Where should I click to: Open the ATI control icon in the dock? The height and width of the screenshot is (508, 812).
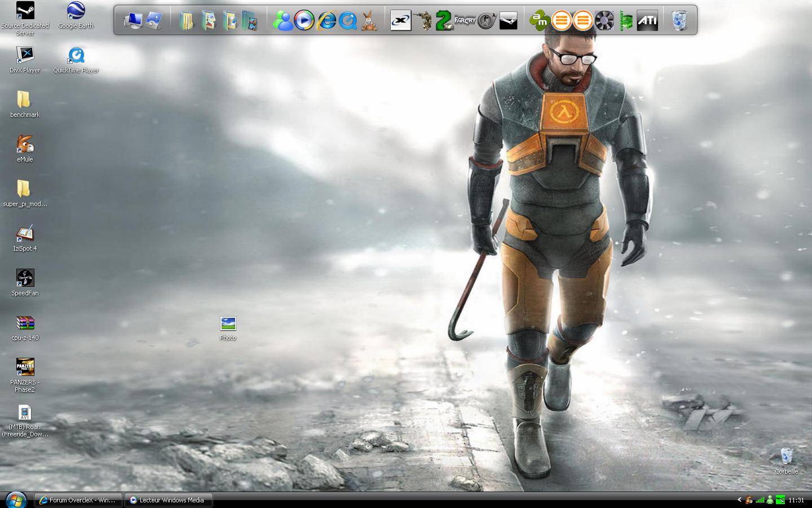pyautogui.click(x=647, y=21)
